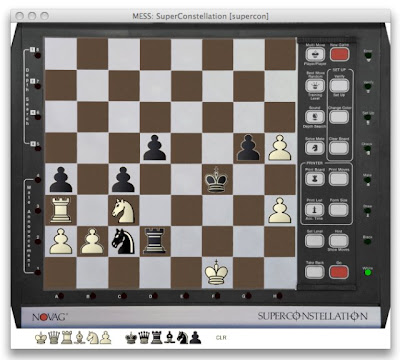Click the white knight on c3

[124, 211]
